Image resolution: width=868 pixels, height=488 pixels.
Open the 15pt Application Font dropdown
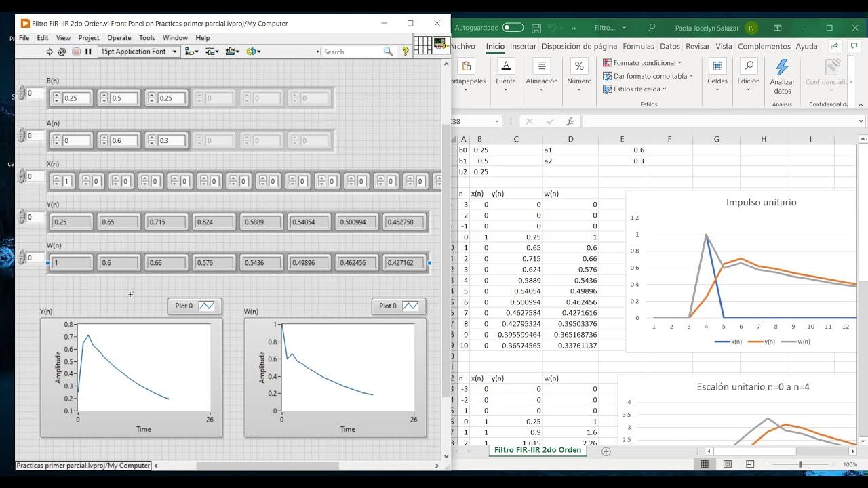(x=139, y=52)
